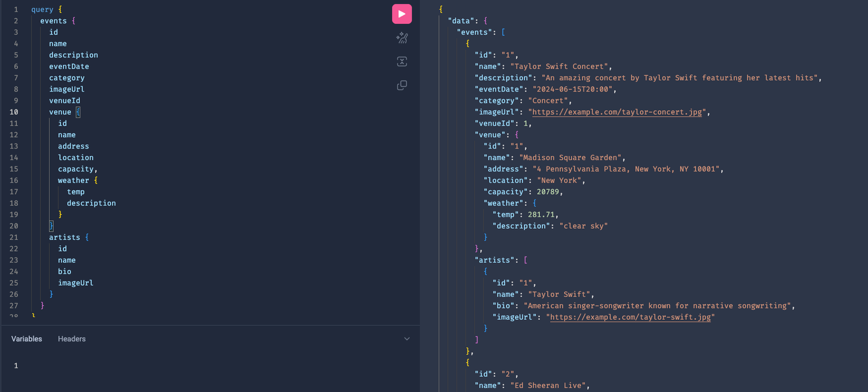Click the "4 Pennsylvania Plaza" address value
This screenshot has height=392, width=868.
tap(626, 169)
